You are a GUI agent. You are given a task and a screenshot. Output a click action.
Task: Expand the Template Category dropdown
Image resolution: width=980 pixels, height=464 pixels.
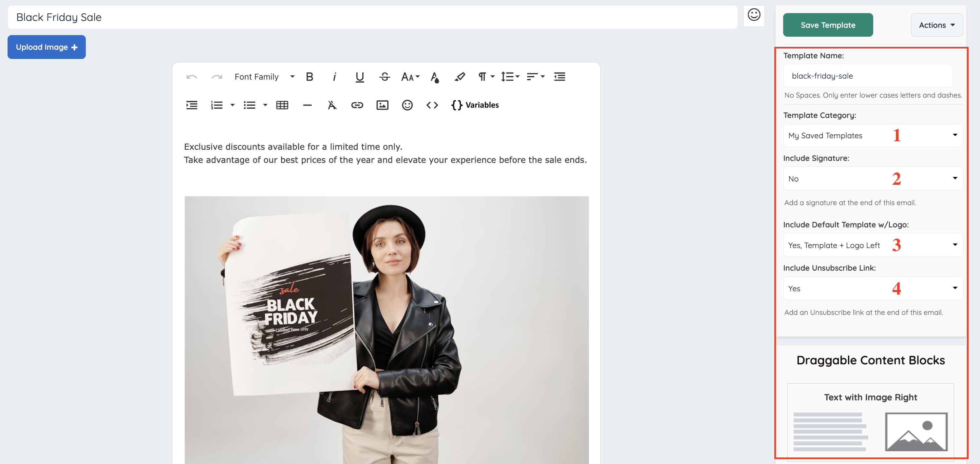click(x=872, y=136)
